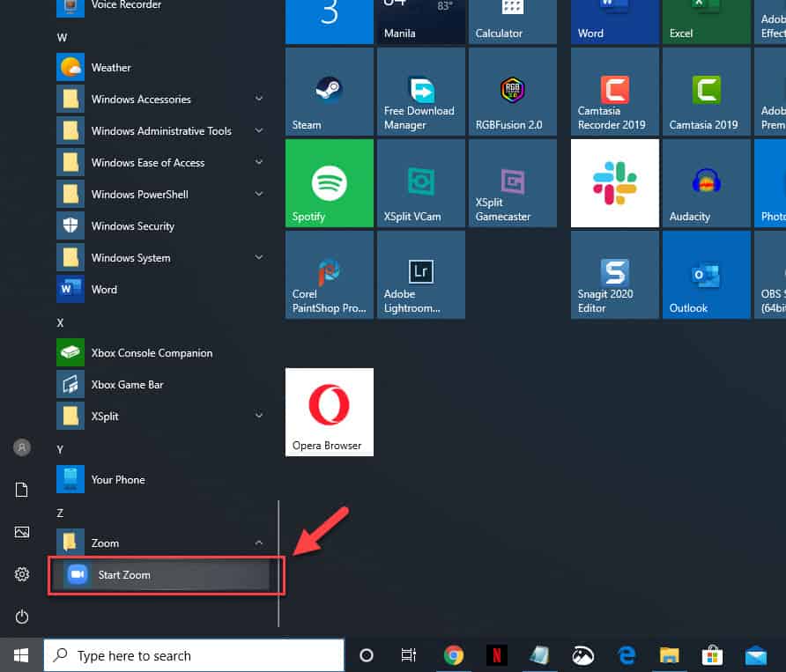The height and width of the screenshot is (672, 786).
Task: Click the Windows Start button
Action: [x=21, y=655]
